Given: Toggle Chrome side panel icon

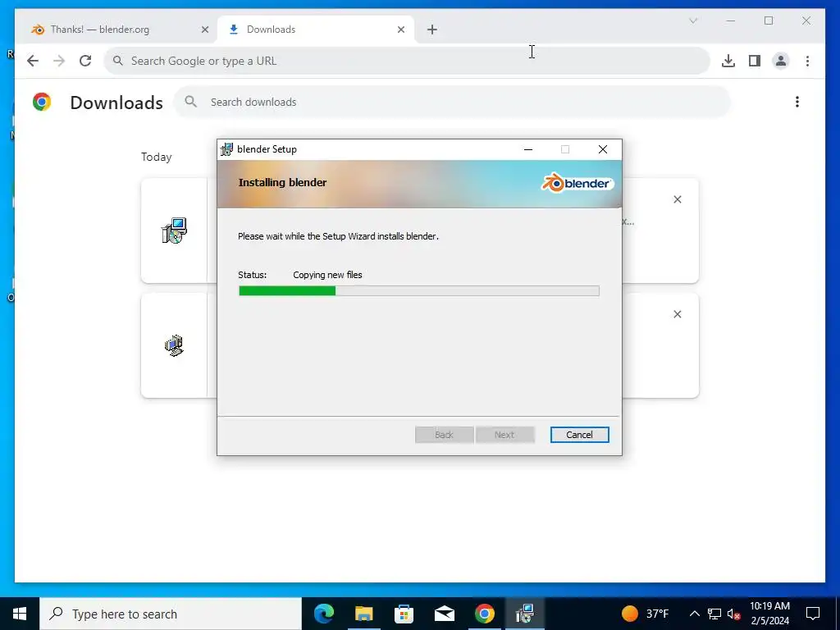Looking at the screenshot, I should click(755, 61).
